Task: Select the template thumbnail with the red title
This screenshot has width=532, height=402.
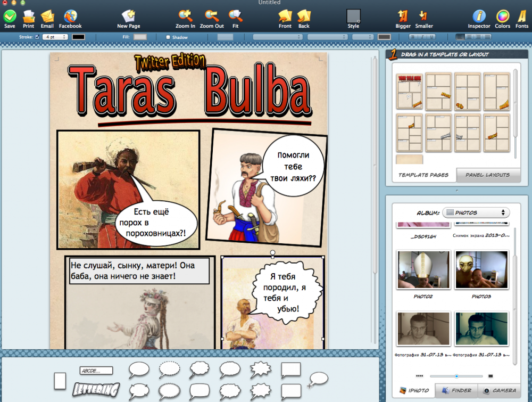Action: (x=410, y=91)
